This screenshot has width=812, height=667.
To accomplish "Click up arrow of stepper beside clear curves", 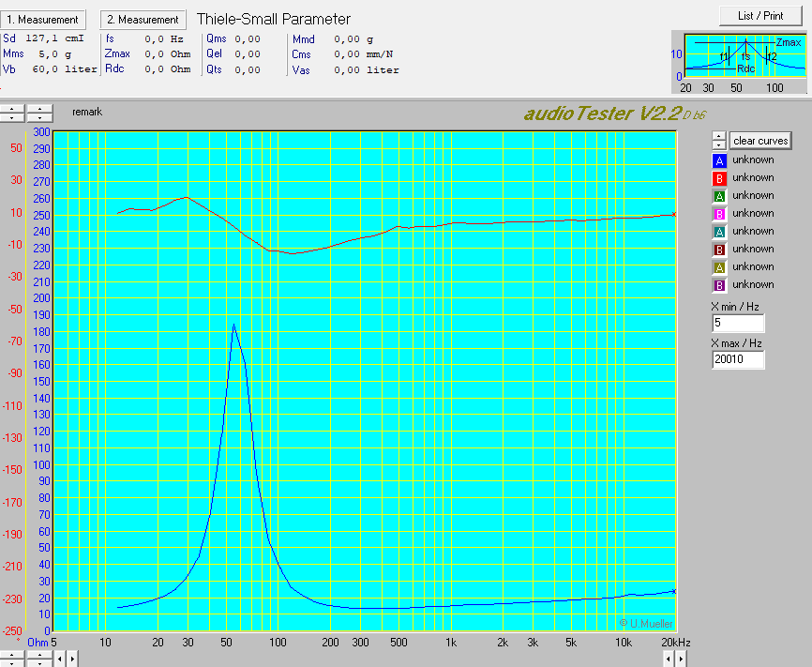I will point(719,136).
